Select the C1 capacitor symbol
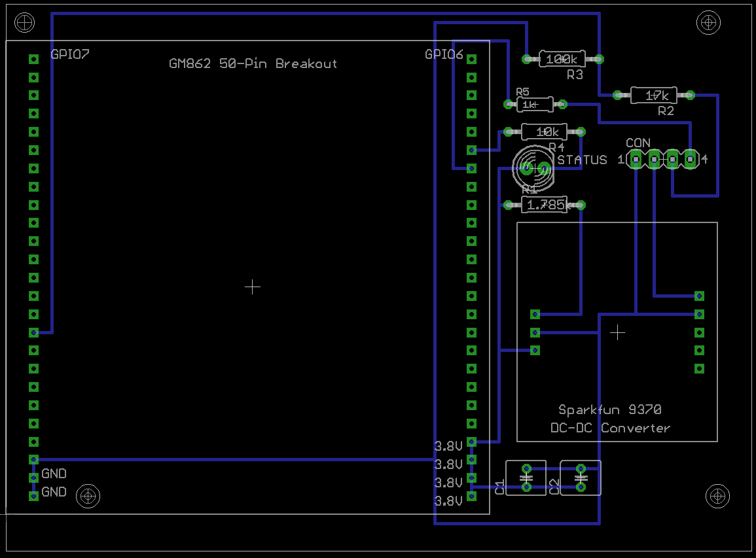756x558 pixels. pos(526,478)
